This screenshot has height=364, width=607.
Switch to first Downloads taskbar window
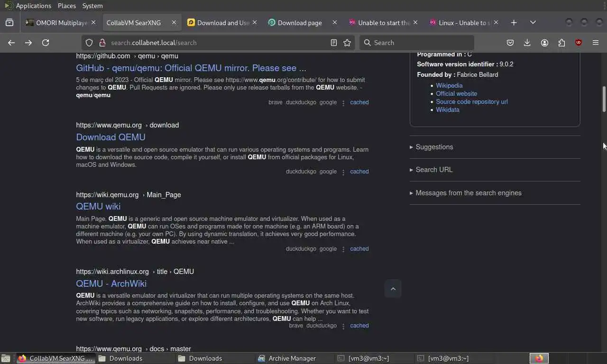tap(136, 358)
